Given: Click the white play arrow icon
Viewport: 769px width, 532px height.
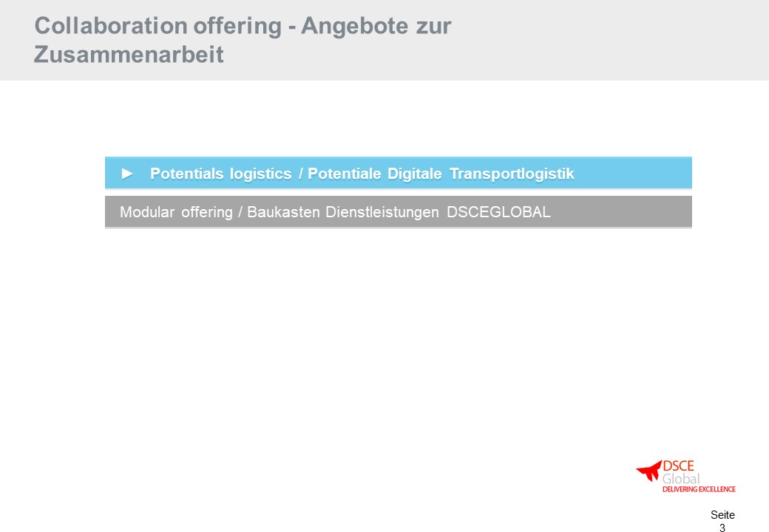Looking at the screenshot, I should click(127, 174).
